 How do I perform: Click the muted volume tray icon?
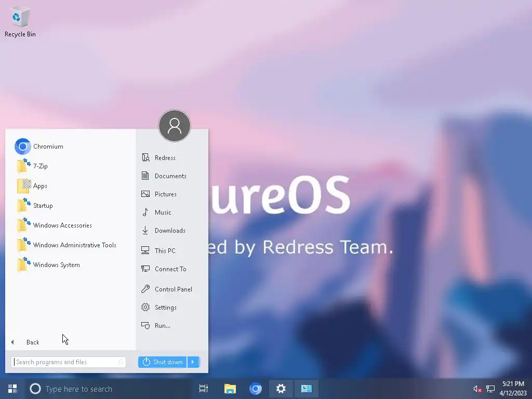[477, 389]
